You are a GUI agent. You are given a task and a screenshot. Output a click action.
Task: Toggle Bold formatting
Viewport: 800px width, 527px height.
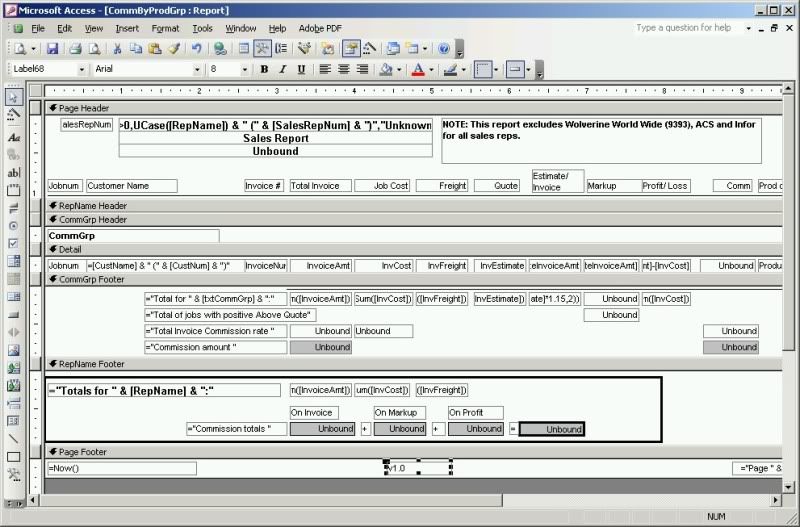click(265, 70)
